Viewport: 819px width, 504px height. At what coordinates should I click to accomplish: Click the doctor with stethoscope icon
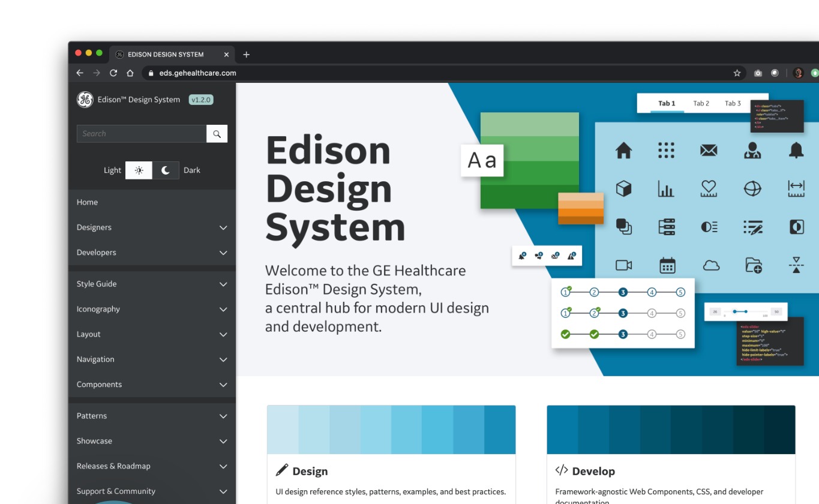(x=752, y=151)
